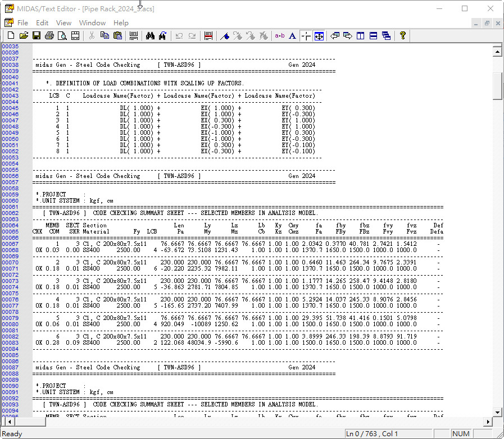Click the page setup icon next to Print Preview
Viewport: 504px width, 439px height.
[75, 35]
